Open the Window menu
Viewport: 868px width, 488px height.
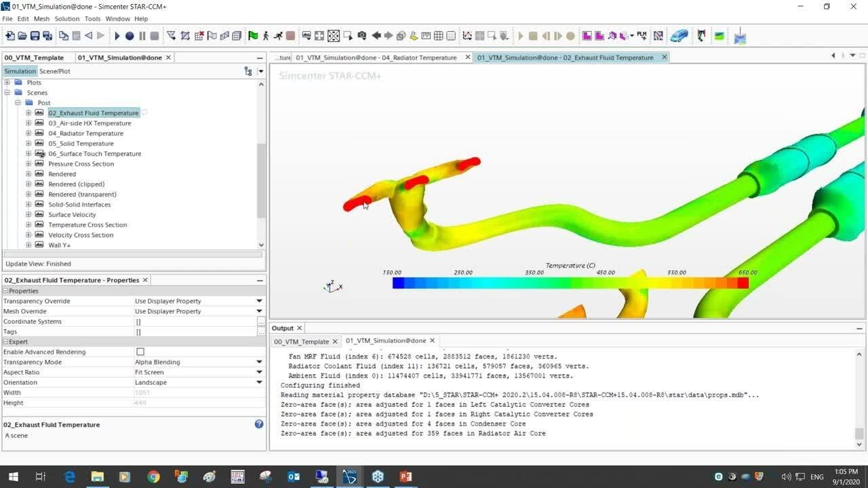[x=117, y=19]
